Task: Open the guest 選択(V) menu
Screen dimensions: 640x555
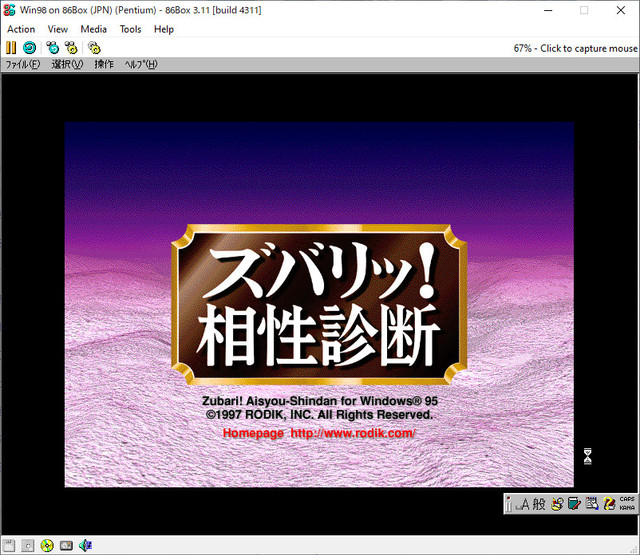Action: pos(67,64)
